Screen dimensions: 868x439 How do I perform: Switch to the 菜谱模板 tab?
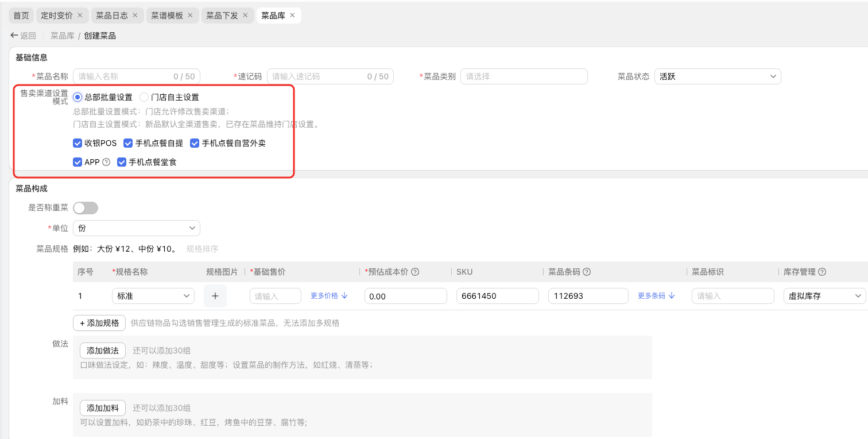pos(167,16)
